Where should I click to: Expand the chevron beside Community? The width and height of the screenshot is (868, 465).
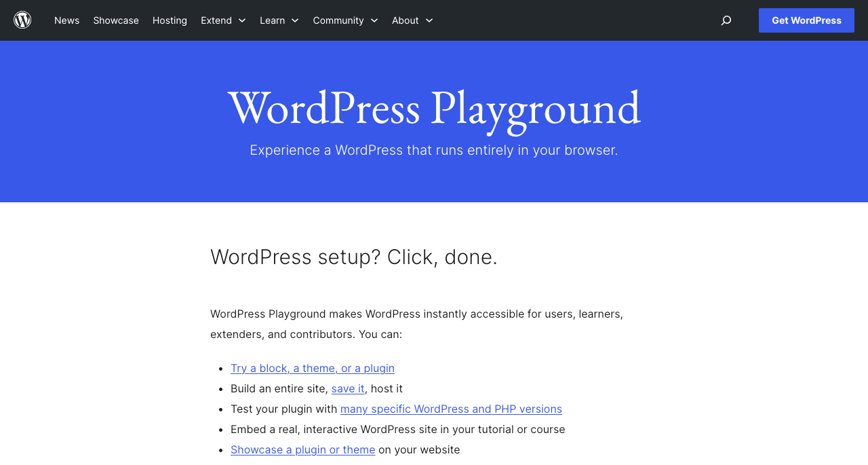click(x=374, y=21)
